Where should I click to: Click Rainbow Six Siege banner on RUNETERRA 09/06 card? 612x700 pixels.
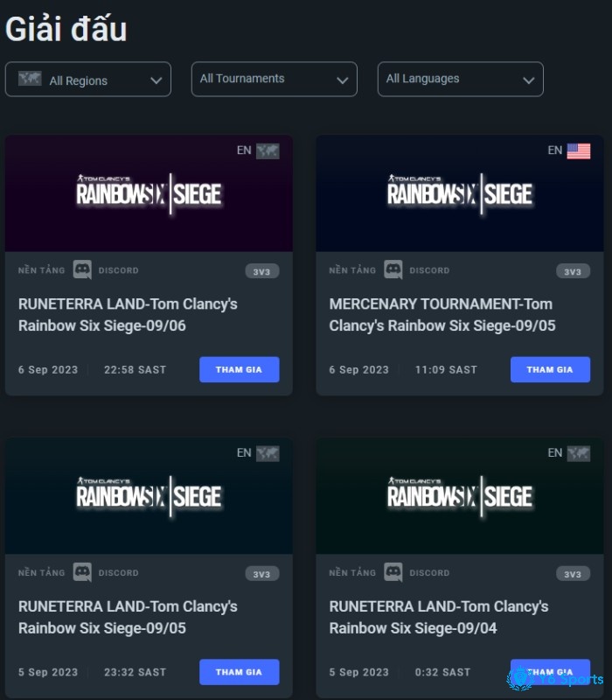149,193
